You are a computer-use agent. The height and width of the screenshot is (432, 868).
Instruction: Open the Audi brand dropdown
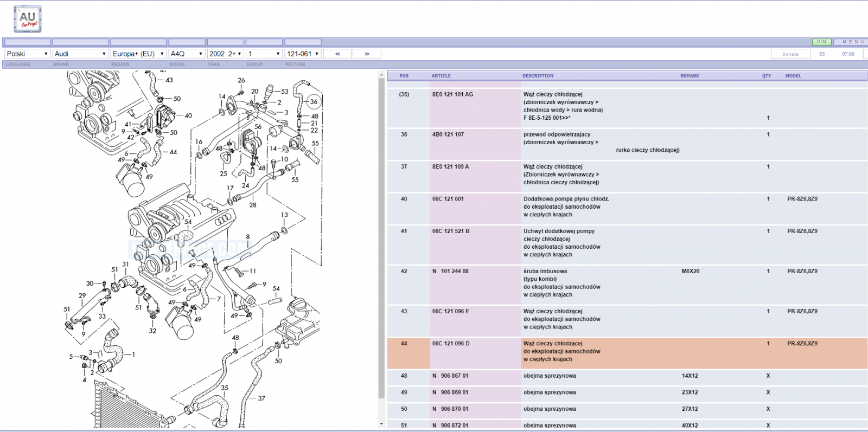[80, 54]
